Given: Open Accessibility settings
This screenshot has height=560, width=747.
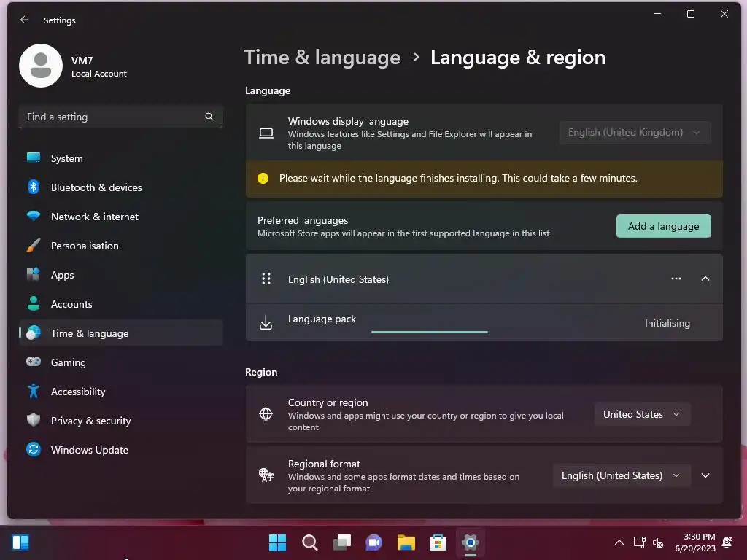Looking at the screenshot, I should pyautogui.click(x=121, y=392).
